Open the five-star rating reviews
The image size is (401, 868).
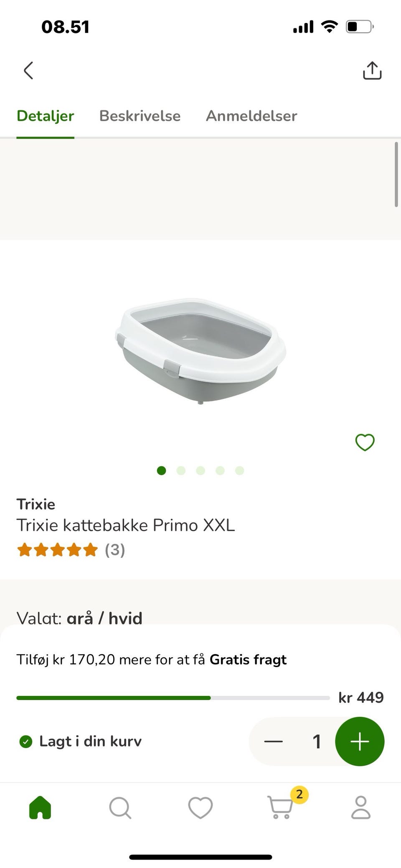[x=70, y=550]
